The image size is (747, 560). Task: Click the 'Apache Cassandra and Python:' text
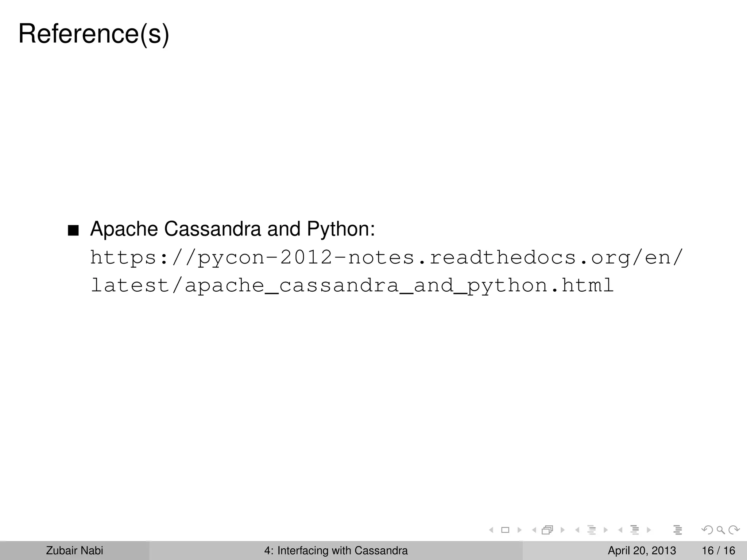[x=232, y=229]
